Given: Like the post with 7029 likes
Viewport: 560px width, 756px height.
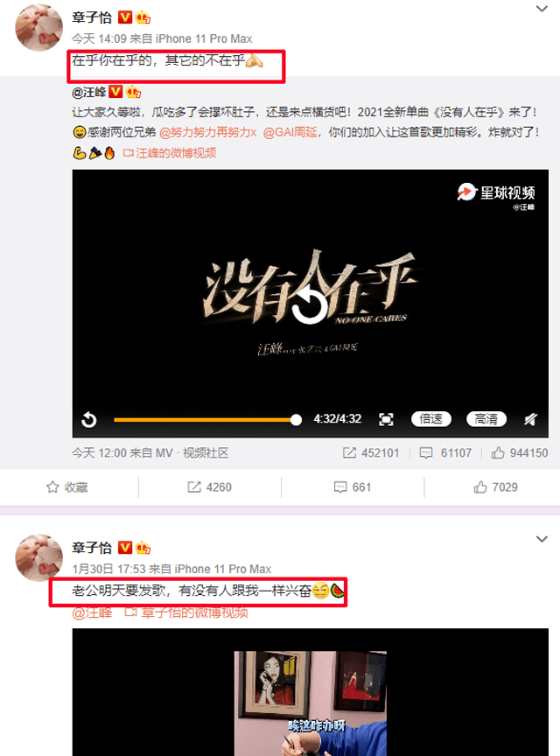Looking at the screenshot, I should (x=495, y=487).
